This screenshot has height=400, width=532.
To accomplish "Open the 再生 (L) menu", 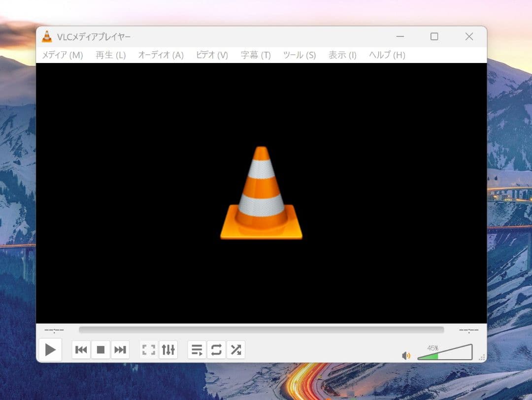I will pyautogui.click(x=110, y=55).
